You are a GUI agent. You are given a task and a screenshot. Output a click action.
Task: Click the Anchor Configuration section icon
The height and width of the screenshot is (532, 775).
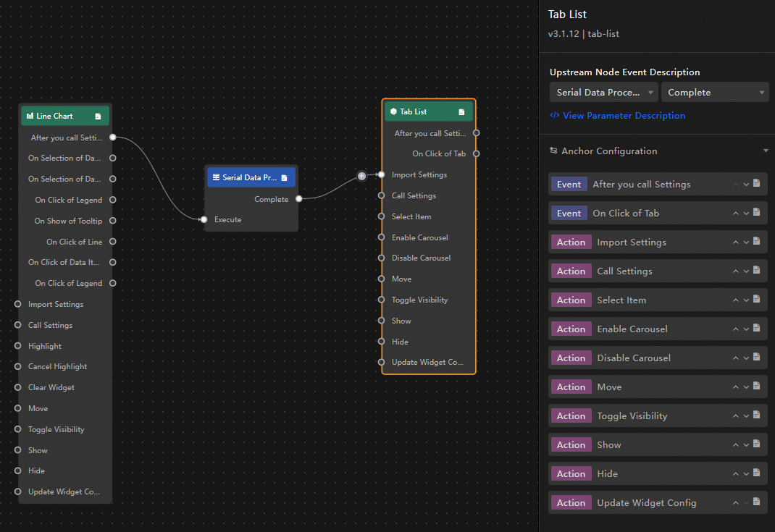(x=553, y=151)
